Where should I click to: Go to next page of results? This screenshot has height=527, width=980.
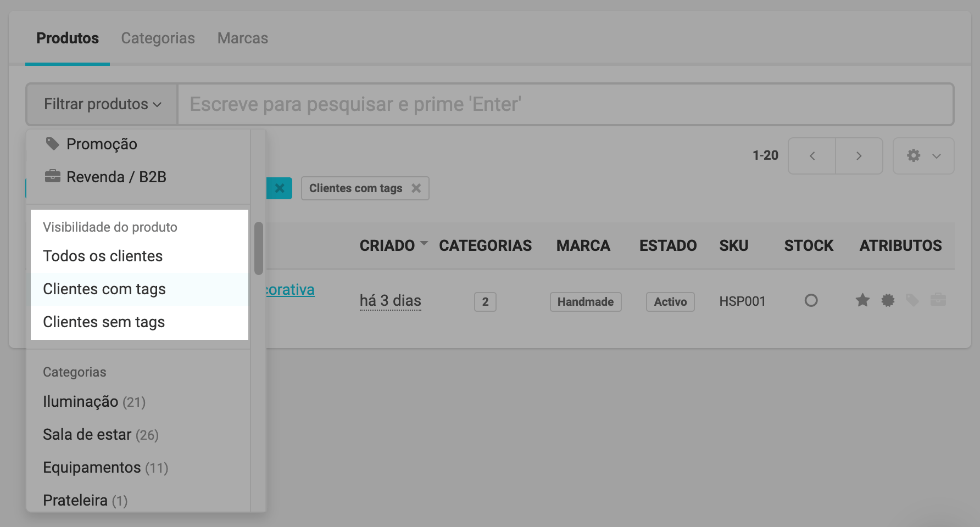click(x=859, y=156)
